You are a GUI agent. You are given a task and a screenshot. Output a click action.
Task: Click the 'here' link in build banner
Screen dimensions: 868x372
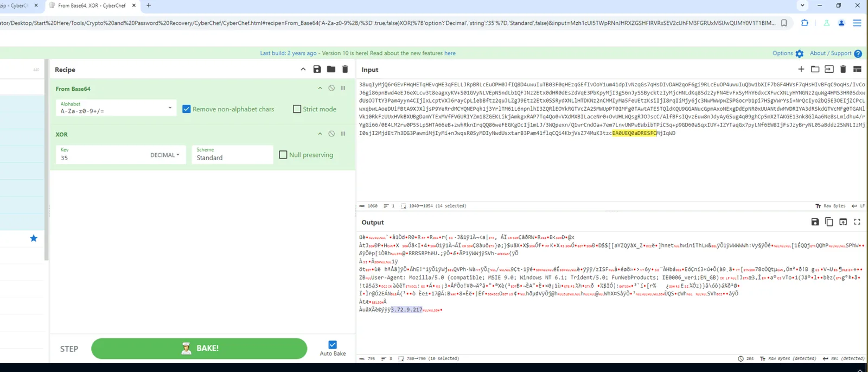pos(450,53)
